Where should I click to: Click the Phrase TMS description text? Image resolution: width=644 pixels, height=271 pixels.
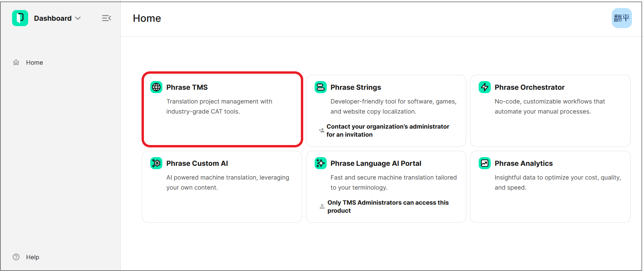coord(219,107)
